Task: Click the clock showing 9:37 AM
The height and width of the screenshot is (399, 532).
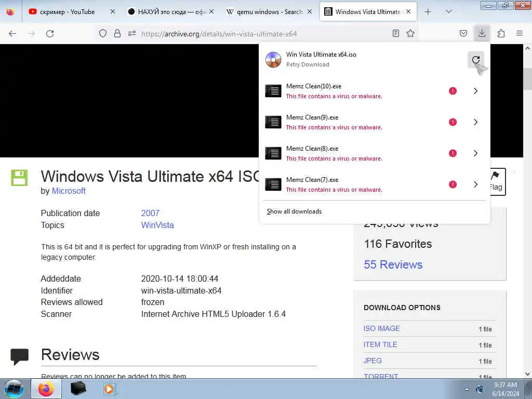Action: click(x=506, y=385)
